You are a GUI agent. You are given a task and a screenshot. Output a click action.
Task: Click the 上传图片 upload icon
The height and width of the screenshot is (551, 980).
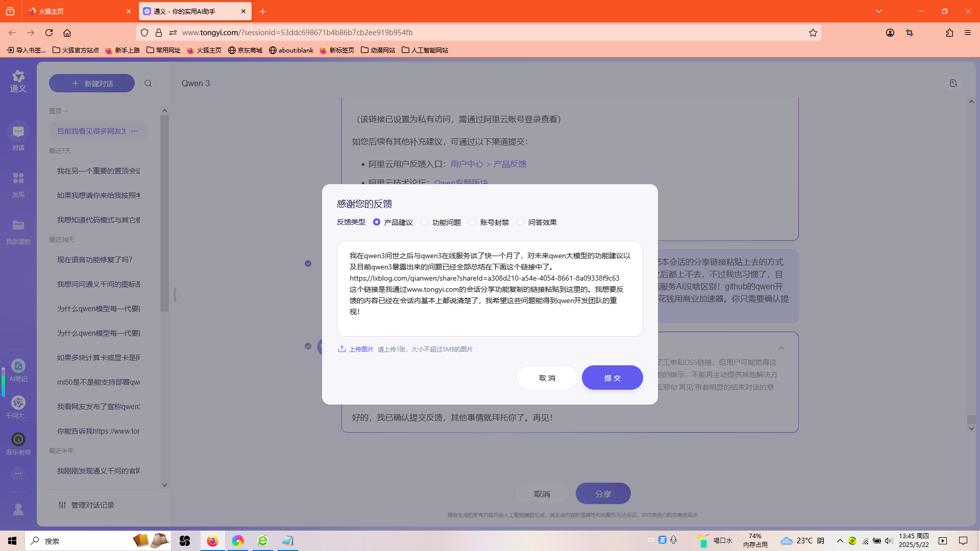click(x=342, y=349)
